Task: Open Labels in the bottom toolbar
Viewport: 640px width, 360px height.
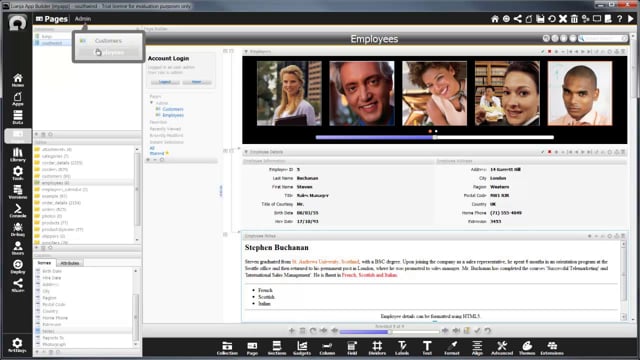Action: [x=402, y=348]
